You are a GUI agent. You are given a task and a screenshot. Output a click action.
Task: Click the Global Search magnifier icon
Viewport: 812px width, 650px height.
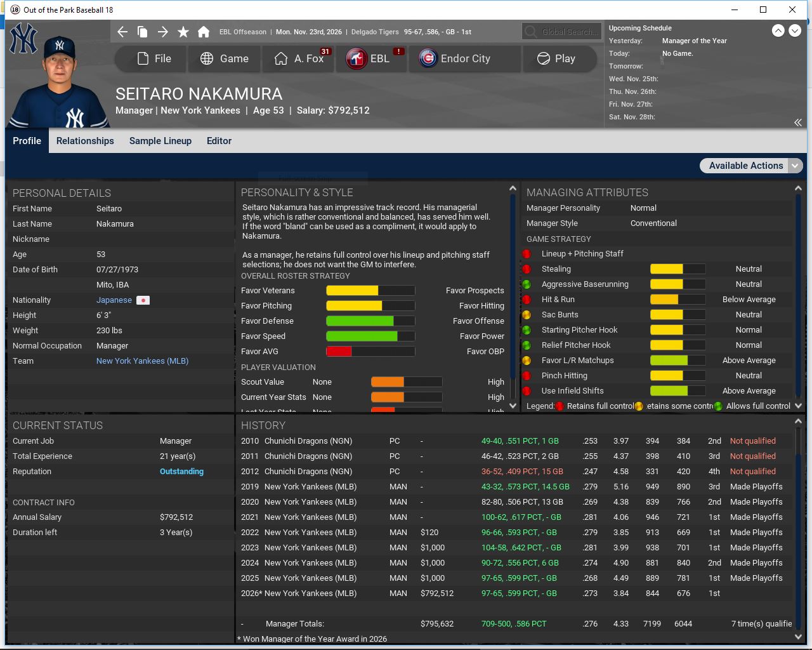pos(530,32)
